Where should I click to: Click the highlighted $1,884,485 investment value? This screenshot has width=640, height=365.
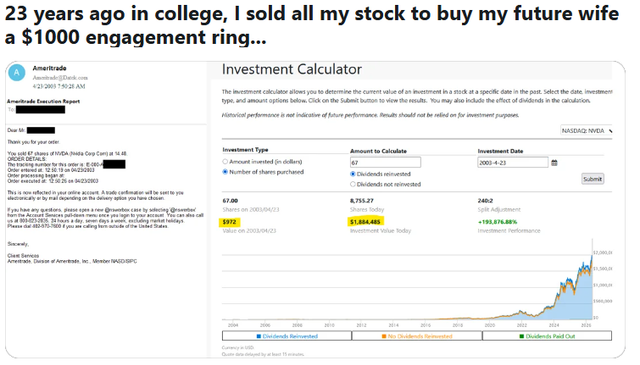(x=365, y=222)
